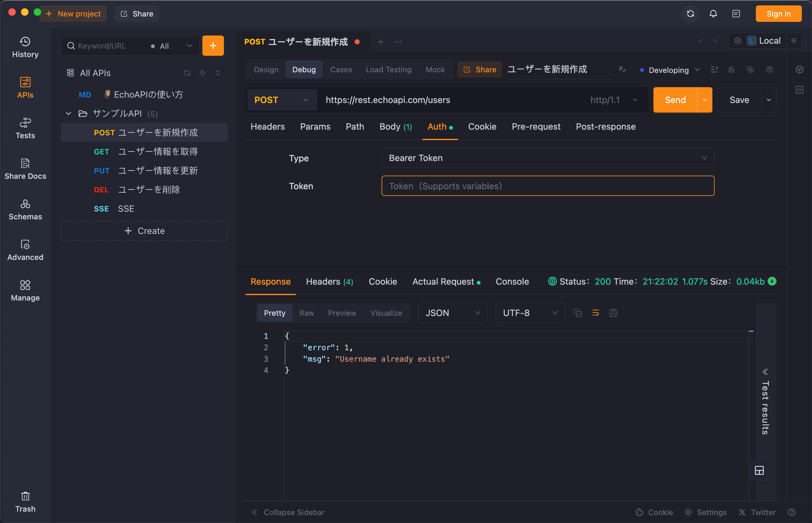Click the Token input field
Image resolution: width=812 pixels, height=523 pixels.
(x=547, y=186)
